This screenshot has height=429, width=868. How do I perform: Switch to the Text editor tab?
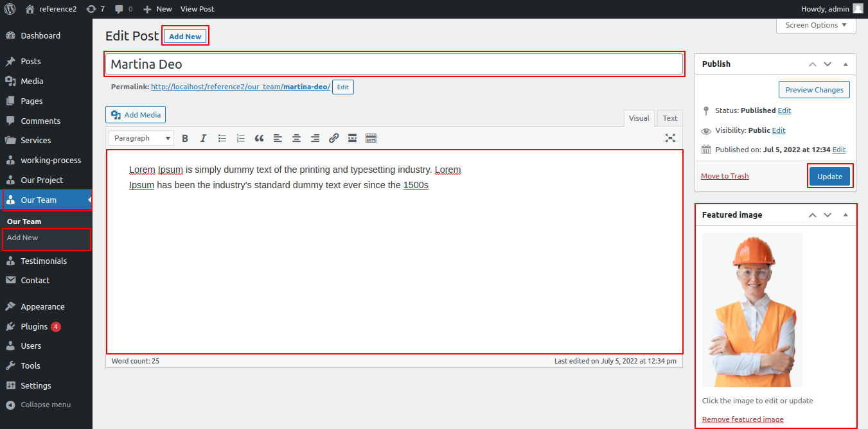pos(670,118)
